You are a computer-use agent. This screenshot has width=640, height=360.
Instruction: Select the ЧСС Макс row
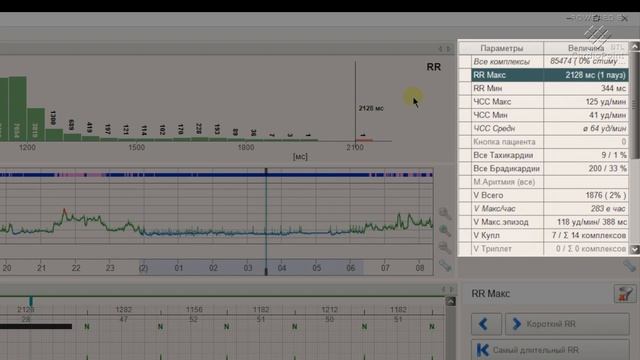tap(549, 102)
